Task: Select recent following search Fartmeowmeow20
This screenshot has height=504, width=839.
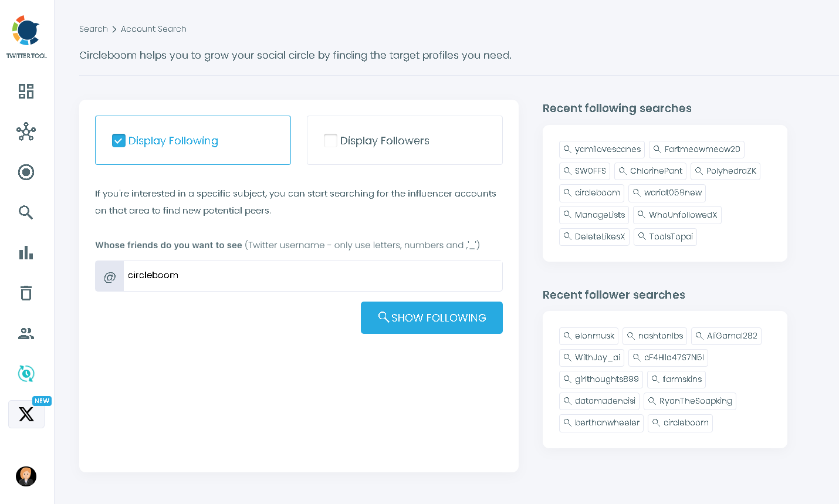Action: click(x=696, y=150)
